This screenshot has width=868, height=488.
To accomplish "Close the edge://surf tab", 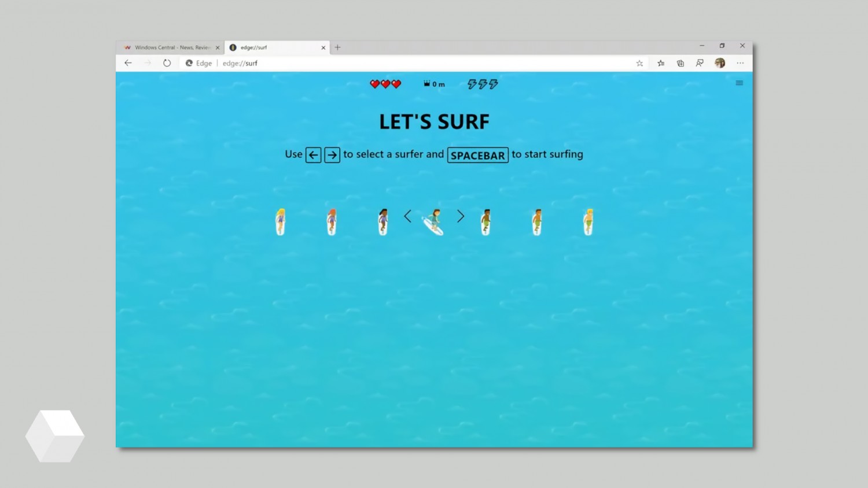I will point(323,47).
